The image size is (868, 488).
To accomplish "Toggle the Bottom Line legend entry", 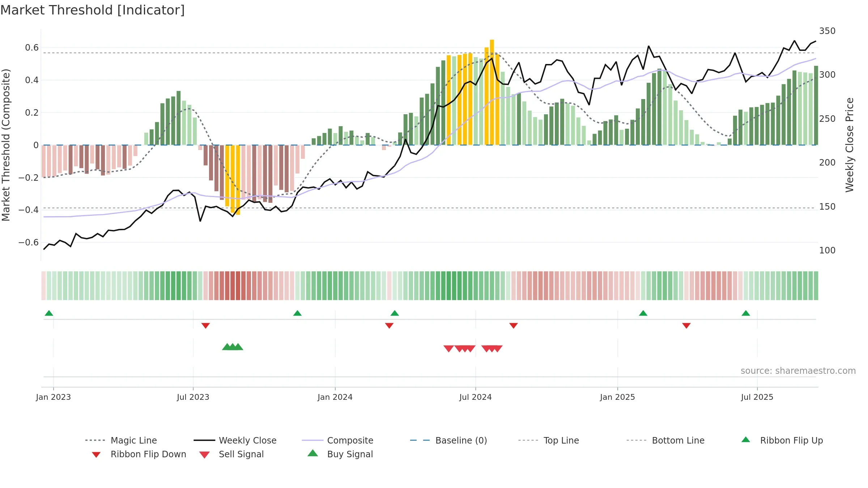I will pos(665,440).
